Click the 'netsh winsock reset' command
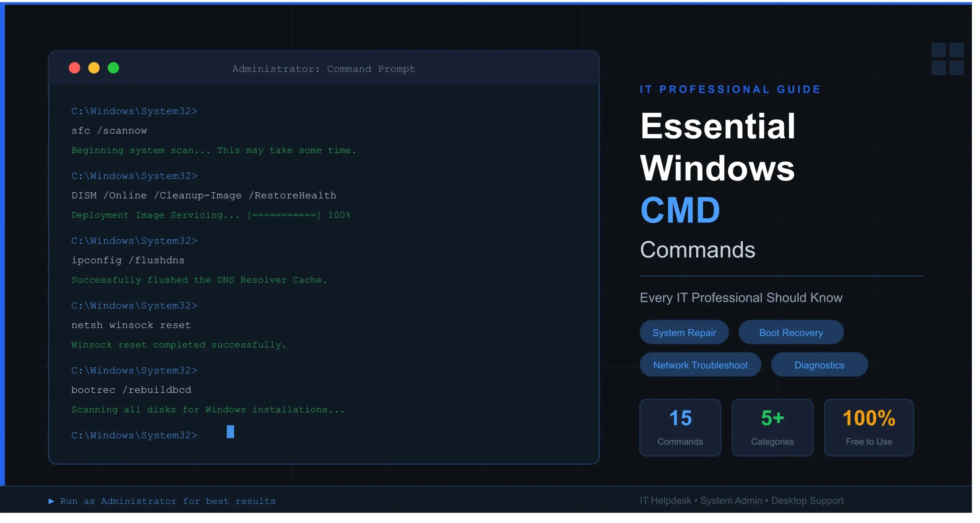980x523 pixels. (131, 325)
